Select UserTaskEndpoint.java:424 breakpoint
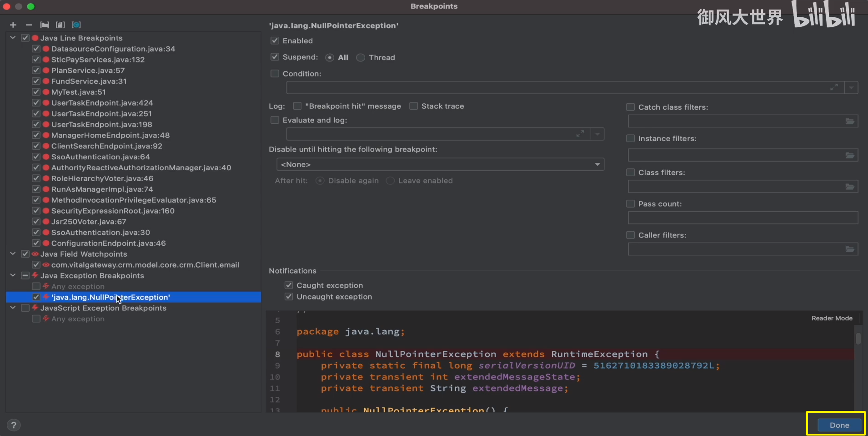The image size is (868, 436). tap(102, 103)
